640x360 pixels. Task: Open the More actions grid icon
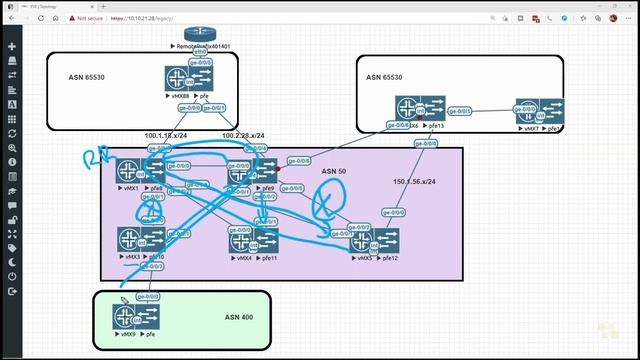(12, 119)
